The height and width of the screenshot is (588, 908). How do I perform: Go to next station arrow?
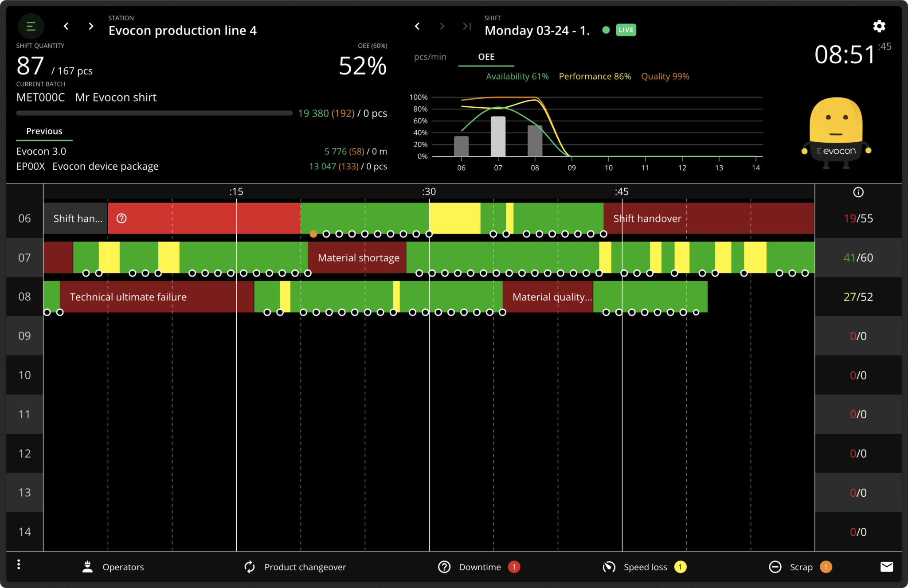coord(91,26)
